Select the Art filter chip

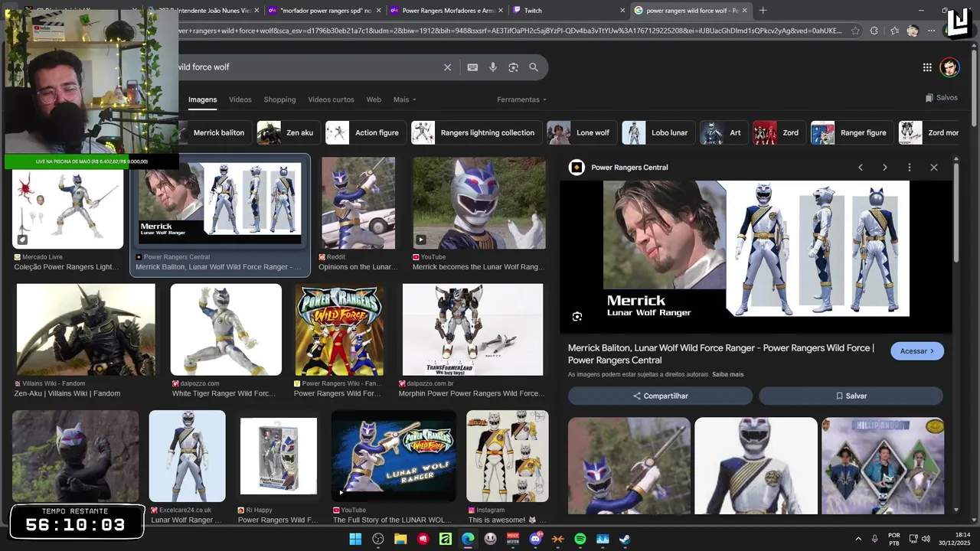[722, 132]
